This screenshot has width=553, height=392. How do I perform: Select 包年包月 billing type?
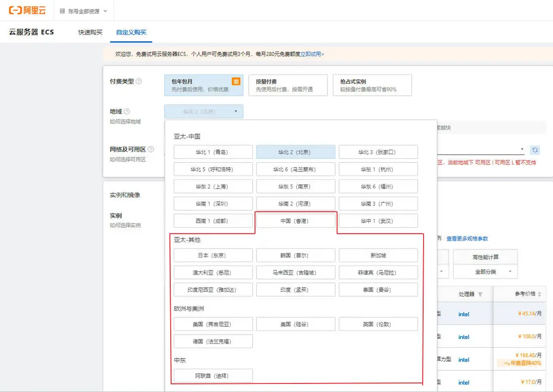click(x=204, y=85)
